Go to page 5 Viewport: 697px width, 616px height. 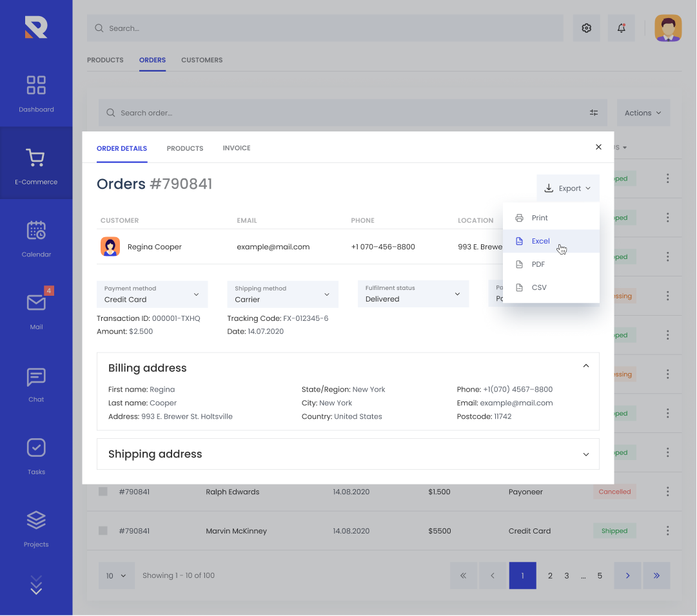click(600, 575)
